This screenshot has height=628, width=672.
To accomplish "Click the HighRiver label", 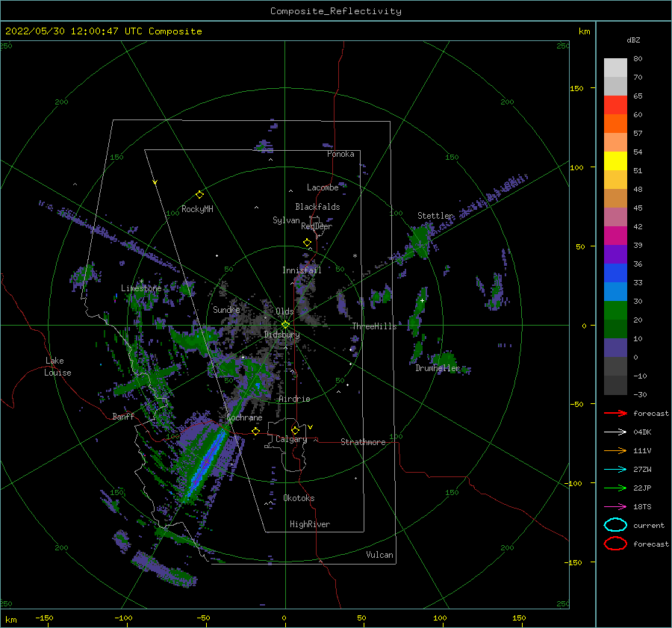I will 310,524.
